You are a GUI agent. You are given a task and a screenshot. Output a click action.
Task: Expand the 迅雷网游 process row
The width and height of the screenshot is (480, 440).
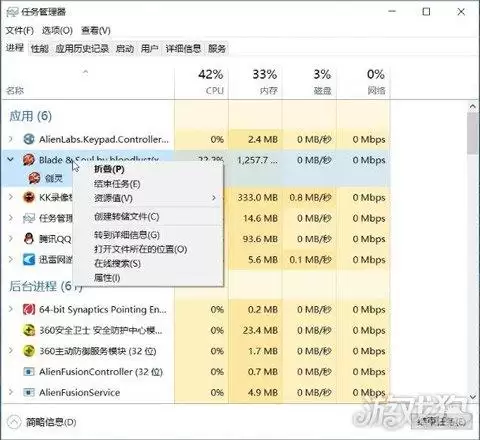point(11,259)
